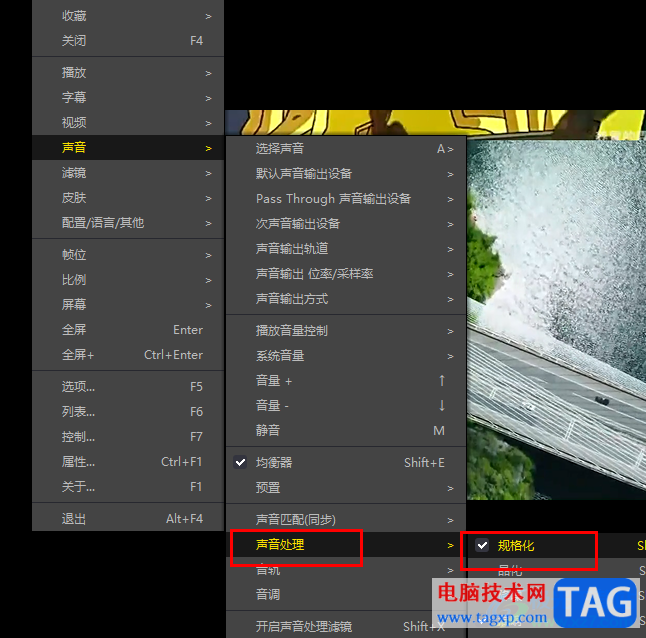Screen dimensions: 646x638
Task: Open 声音输出轨道 submenu
Action: (346, 249)
